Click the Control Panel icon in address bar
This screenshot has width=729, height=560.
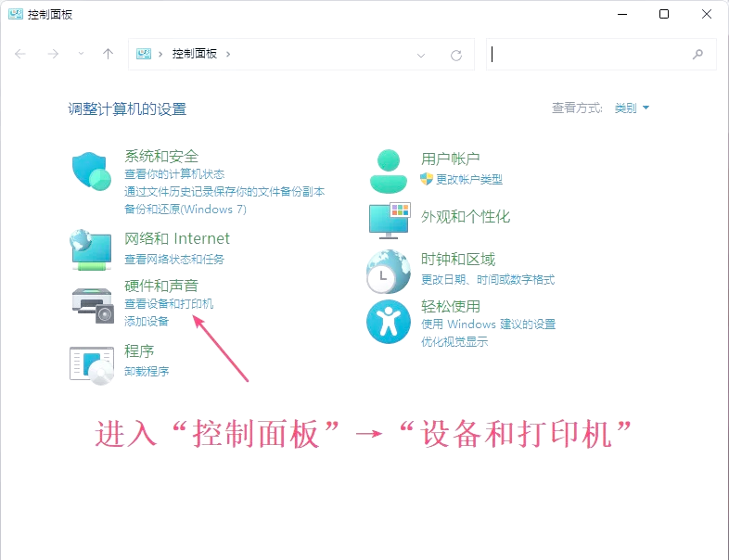coord(144,54)
